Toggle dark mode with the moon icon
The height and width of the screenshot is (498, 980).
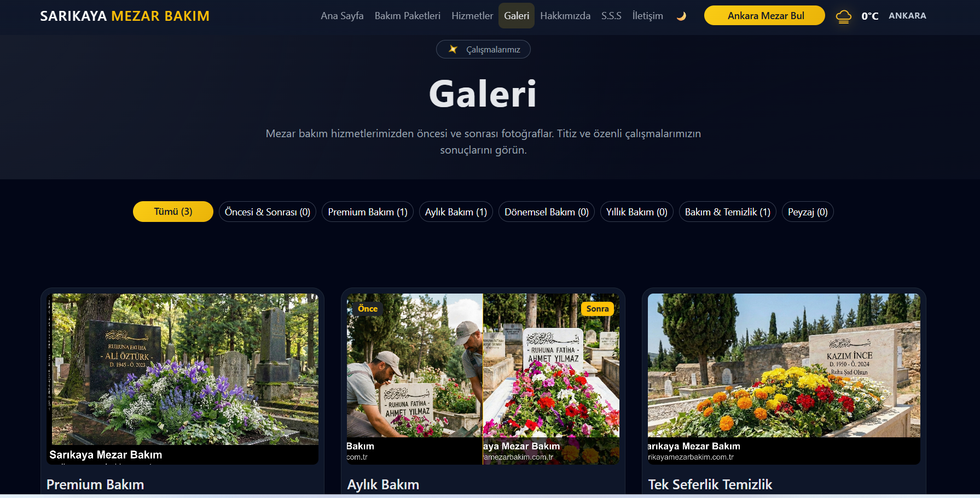(x=681, y=16)
